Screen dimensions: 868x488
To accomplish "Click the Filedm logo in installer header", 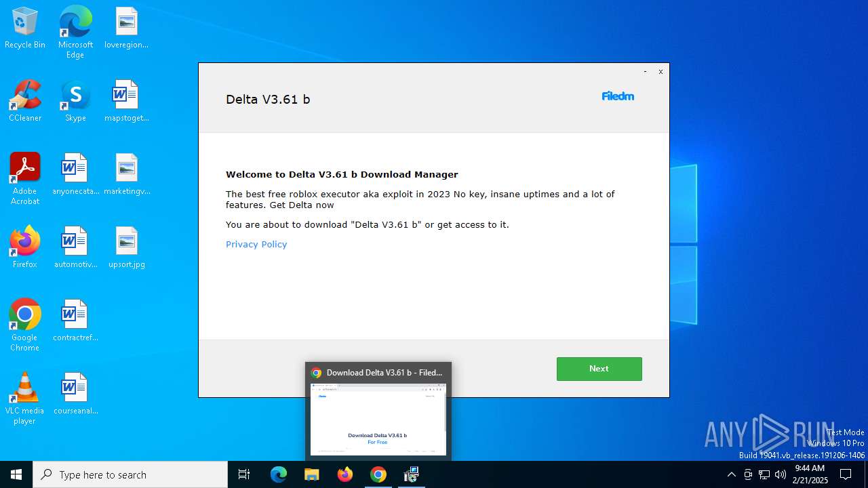I will pos(618,96).
